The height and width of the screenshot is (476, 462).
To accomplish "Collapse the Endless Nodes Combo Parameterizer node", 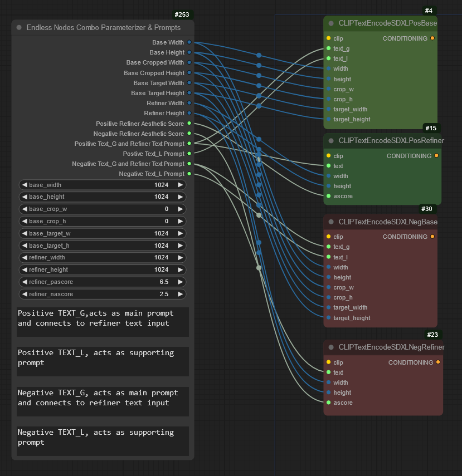I will coord(20,27).
